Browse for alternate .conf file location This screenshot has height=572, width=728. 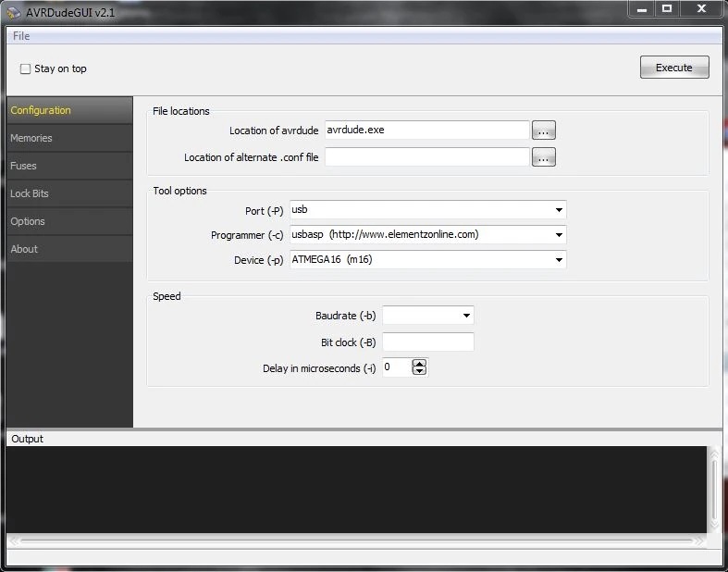[543, 157]
